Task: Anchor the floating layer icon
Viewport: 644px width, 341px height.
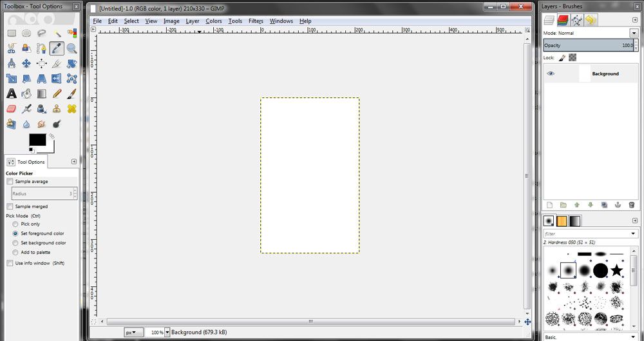Action: pyautogui.click(x=618, y=205)
